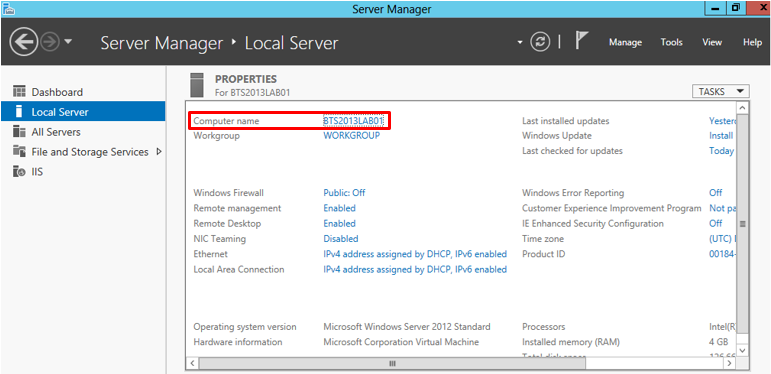771x374 pixels.
Task: Click the 4 GB installed memory value
Action: click(718, 342)
